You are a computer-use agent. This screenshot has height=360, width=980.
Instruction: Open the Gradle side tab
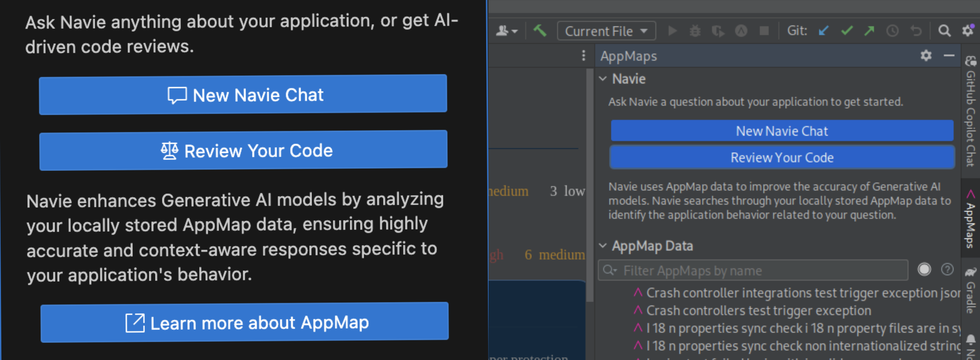[971, 290]
